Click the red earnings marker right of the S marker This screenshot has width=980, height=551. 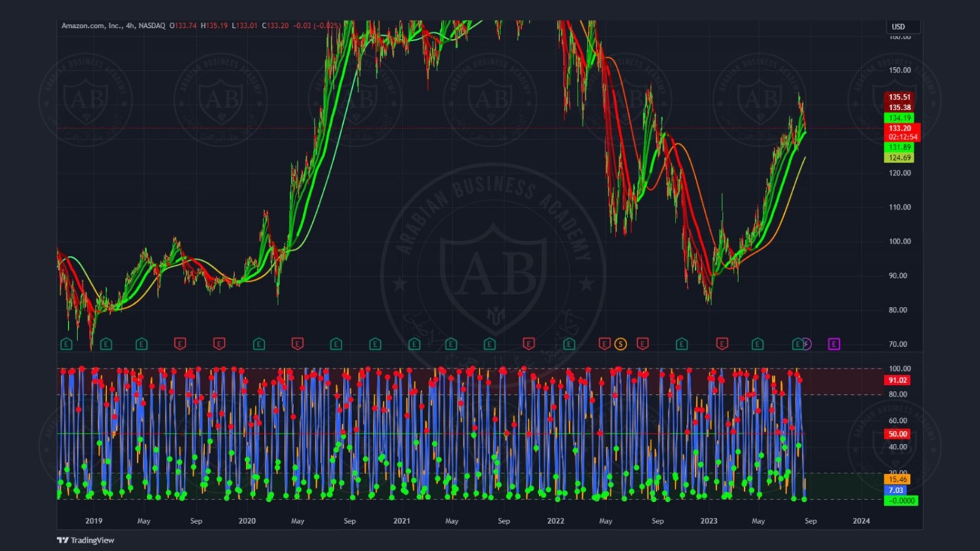pyautogui.click(x=643, y=344)
